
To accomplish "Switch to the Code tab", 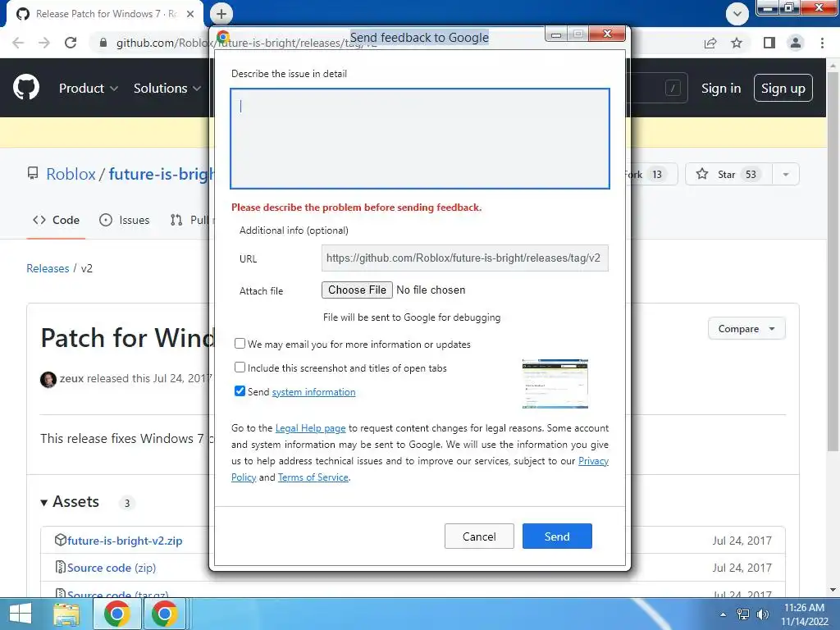I will tap(56, 220).
